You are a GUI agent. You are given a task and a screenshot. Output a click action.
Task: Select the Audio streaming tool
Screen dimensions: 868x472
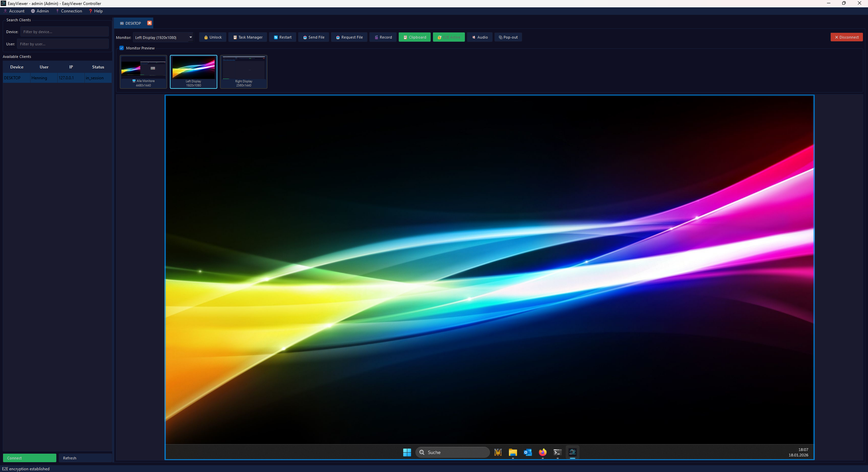click(480, 37)
